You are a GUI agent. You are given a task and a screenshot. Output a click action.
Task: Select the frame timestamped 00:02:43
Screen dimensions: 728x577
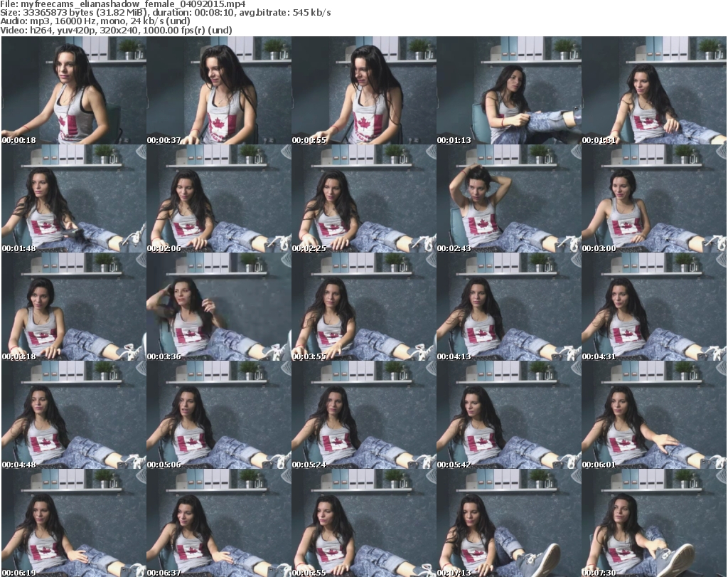tap(509, 198)
